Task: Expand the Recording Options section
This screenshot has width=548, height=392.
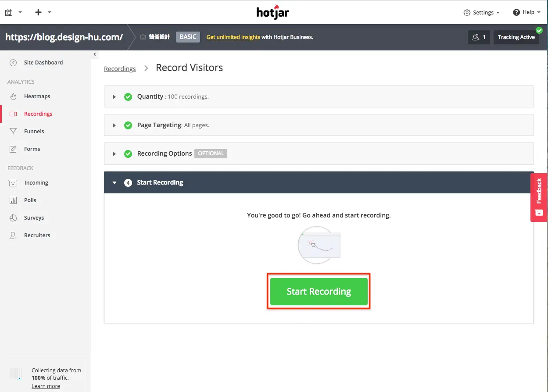Action: (115, 153)
